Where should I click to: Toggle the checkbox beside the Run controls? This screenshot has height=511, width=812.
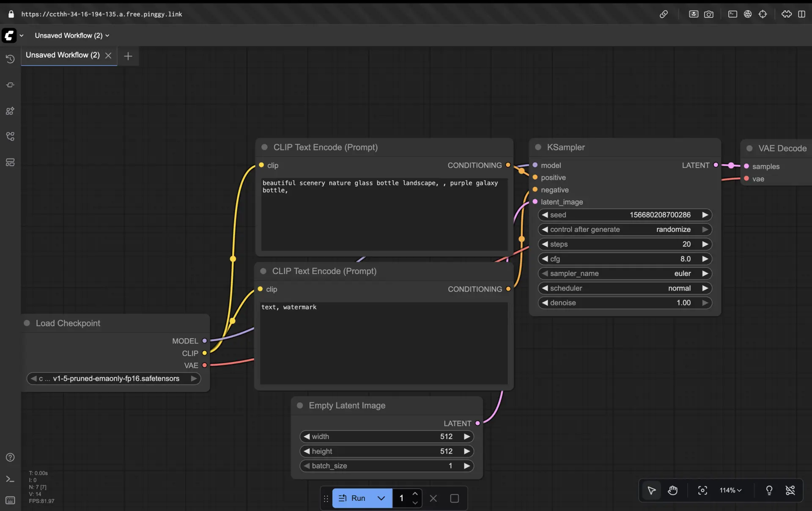(x=454, y=498)
